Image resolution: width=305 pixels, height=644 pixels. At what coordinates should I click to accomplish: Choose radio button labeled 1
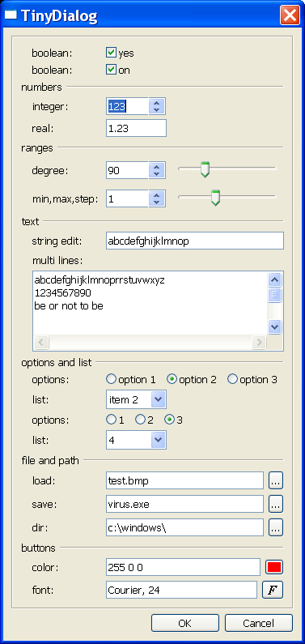pos(111,420)
